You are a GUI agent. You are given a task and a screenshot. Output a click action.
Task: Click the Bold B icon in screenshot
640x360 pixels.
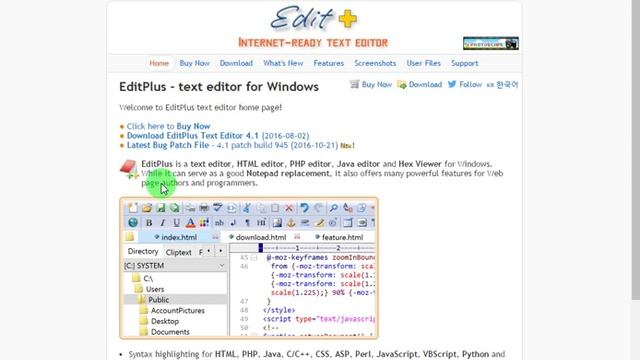click(149, 223)
